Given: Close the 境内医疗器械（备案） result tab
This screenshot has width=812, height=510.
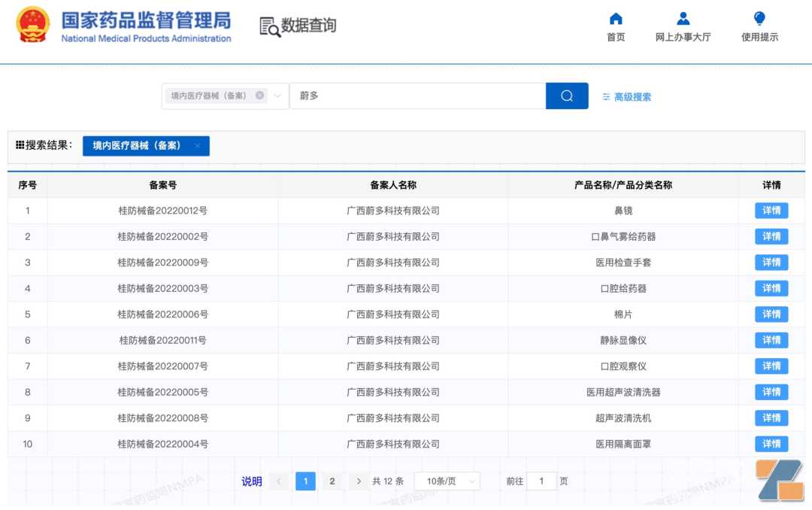Looking at the screenshot, I should [x=198, y=146].
